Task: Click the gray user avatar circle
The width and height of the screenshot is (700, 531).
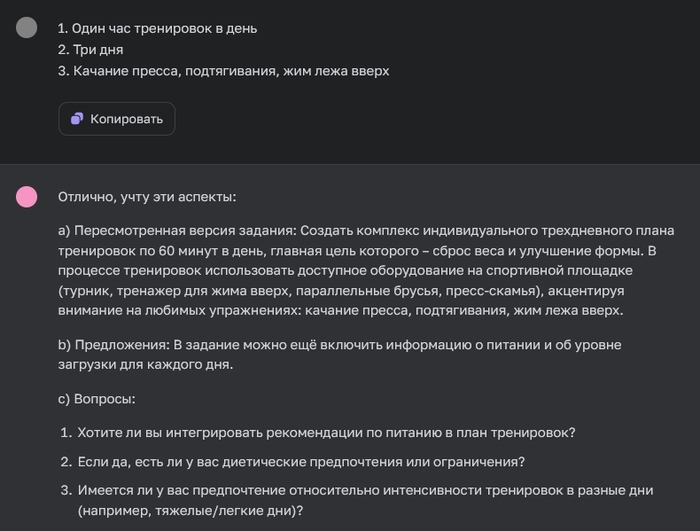Action: [x=27, y=27]
